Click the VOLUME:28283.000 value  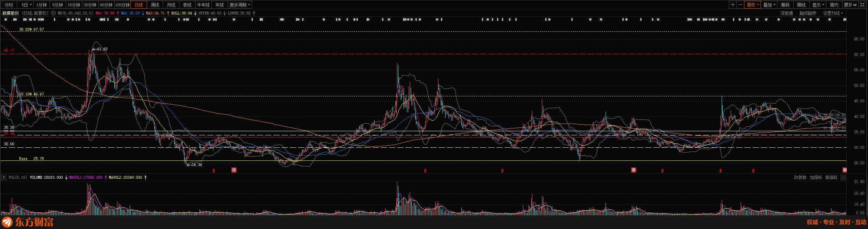coord(46,178)
